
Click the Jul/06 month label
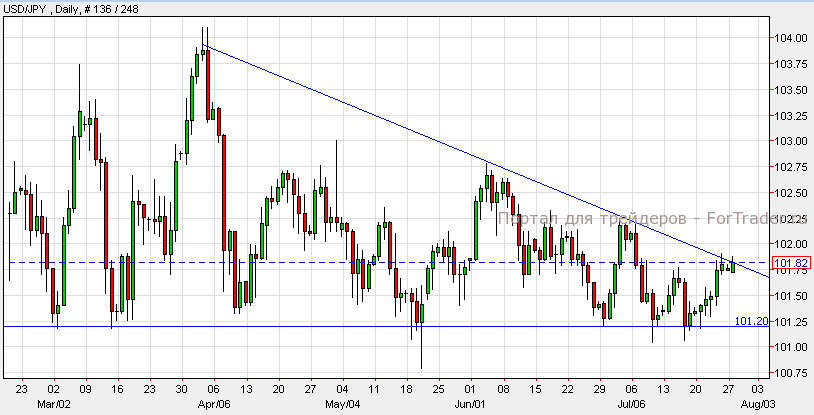click(x=631, y=404)
